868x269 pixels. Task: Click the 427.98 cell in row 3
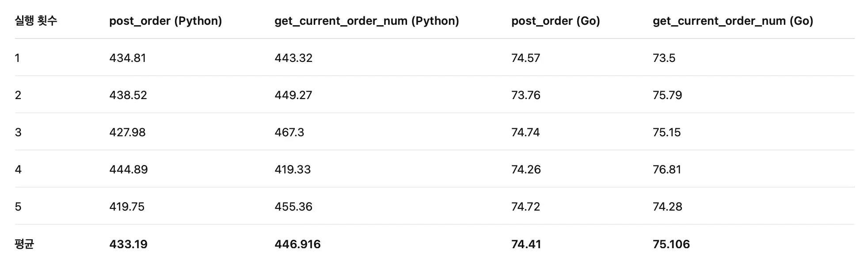pos(127,132)
